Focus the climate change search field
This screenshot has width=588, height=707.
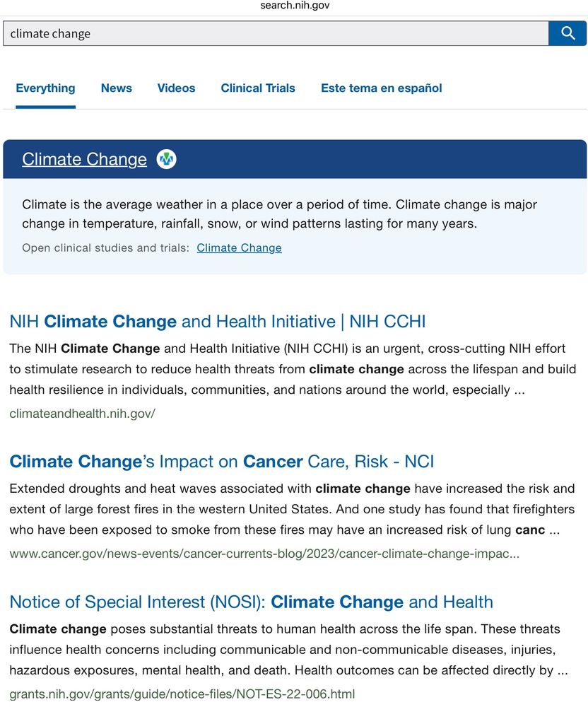276,33
